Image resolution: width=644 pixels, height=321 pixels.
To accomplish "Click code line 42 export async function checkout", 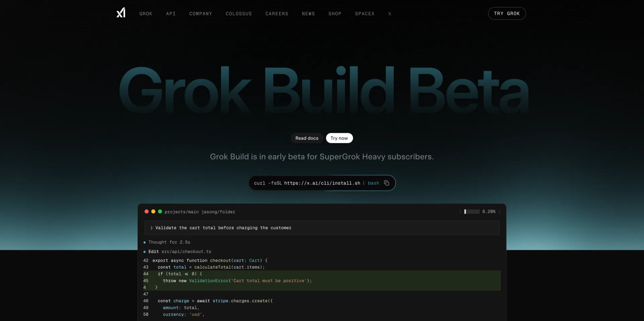I will pos(205,260).
